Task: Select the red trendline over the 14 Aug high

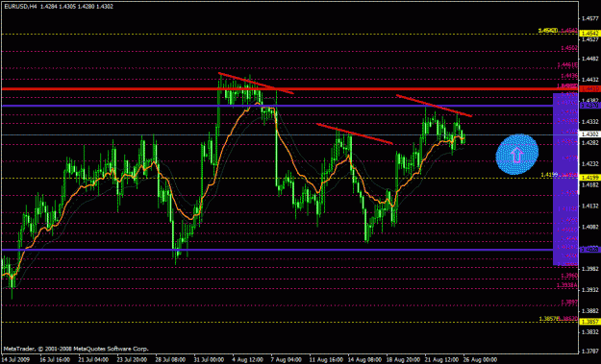Action: click(355, 133)
